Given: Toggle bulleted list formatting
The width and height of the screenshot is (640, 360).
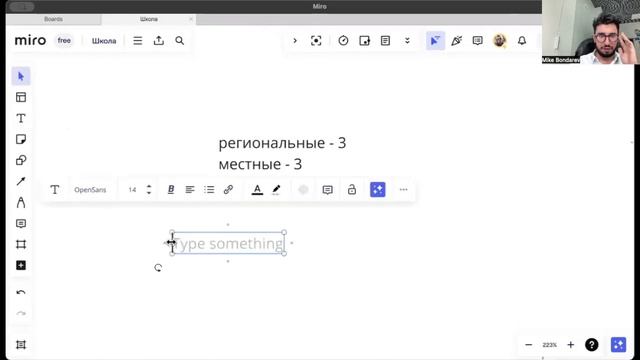Looking at the screenshot, I should pyautogui.click(x=209, y=189).
